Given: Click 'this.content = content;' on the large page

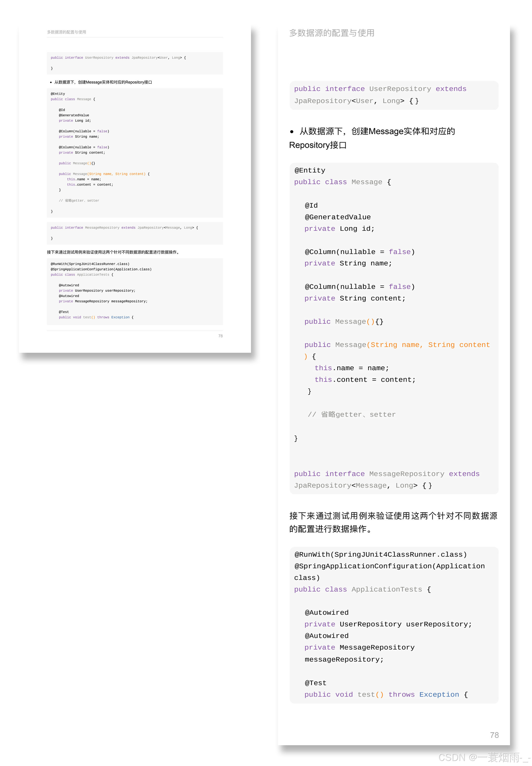Looking at the screenshot, I should click(x=365, y=380).
